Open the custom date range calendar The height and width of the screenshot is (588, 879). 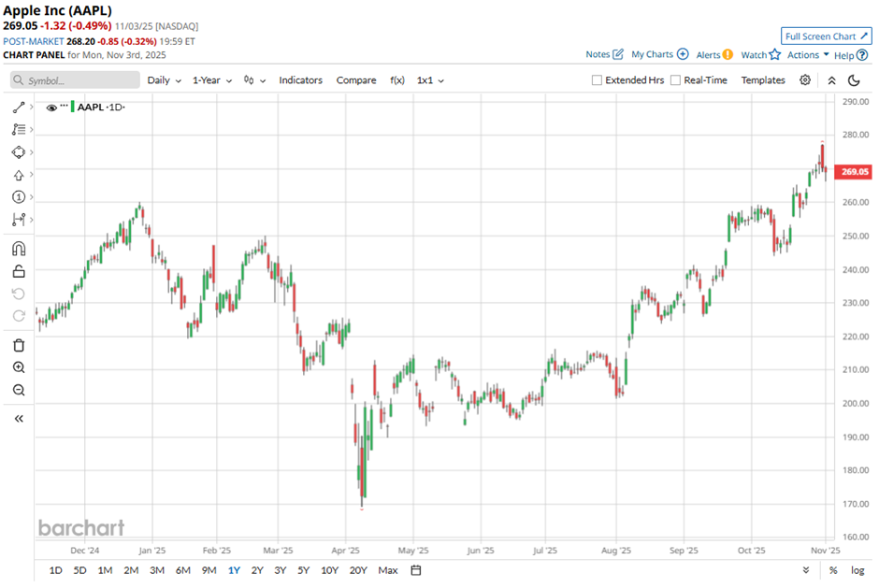click(x=416, y=570)
